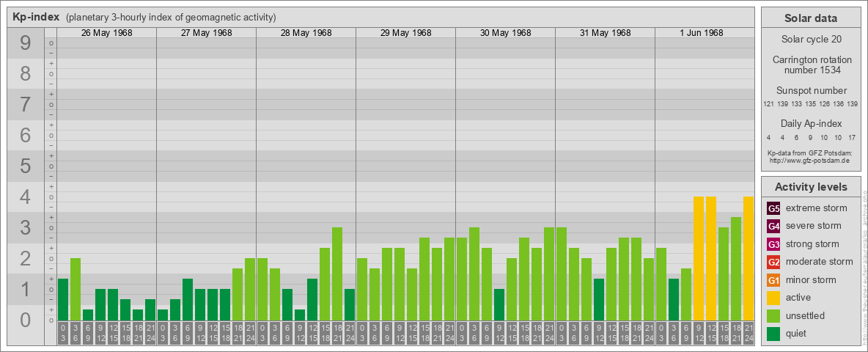Click the 3-6 bar on 26 May
The image size is (868, 352).
pos(76,290)
